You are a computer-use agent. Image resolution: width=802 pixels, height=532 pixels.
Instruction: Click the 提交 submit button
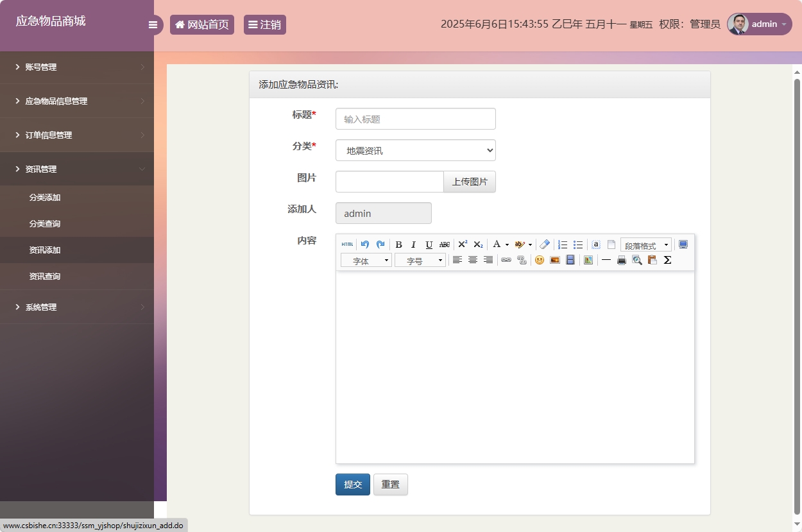[352, 485]
